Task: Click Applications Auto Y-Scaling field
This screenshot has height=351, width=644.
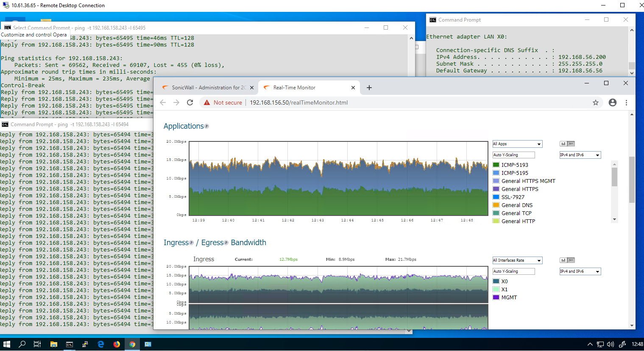Action: tap(513, 155)
